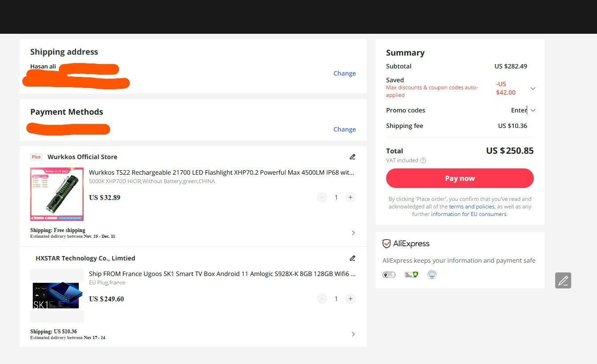
Task: Click the saved -US $42.00 amount
Action: [506, 88]
